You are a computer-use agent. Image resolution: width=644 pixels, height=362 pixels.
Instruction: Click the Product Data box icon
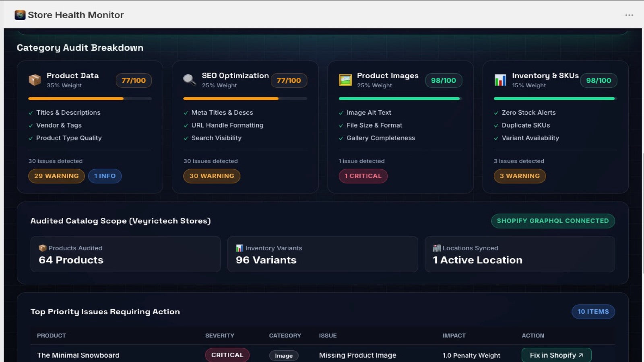tap(35, 80)
